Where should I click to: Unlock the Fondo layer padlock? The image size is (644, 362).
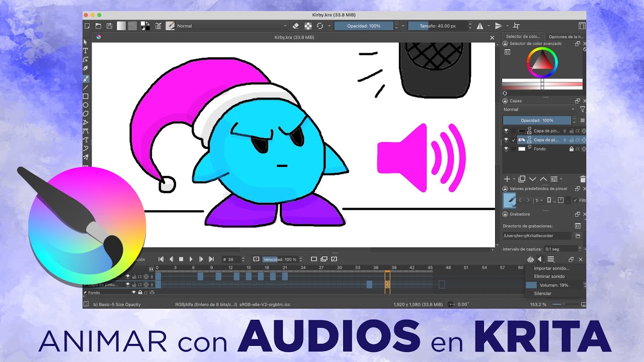571,149
